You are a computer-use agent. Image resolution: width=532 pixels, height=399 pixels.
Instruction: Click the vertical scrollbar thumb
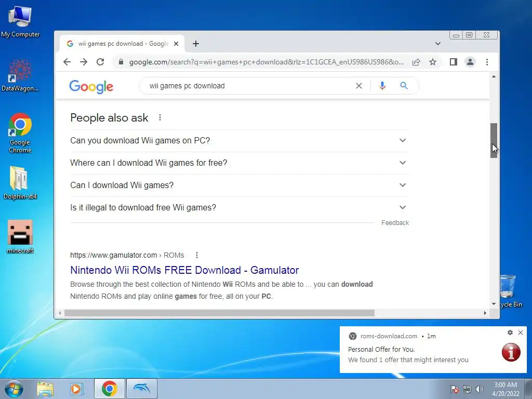coord(494,140)
